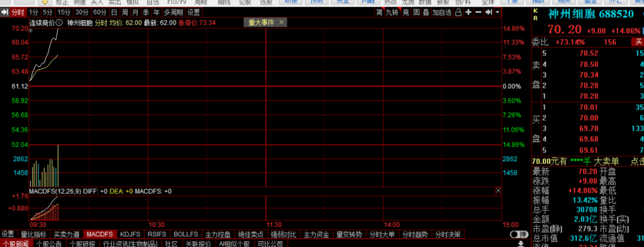The width and height of the screenshot is (644, 247).
Task: Collapse left panel with the arrow icon
Action: [5, 13]
